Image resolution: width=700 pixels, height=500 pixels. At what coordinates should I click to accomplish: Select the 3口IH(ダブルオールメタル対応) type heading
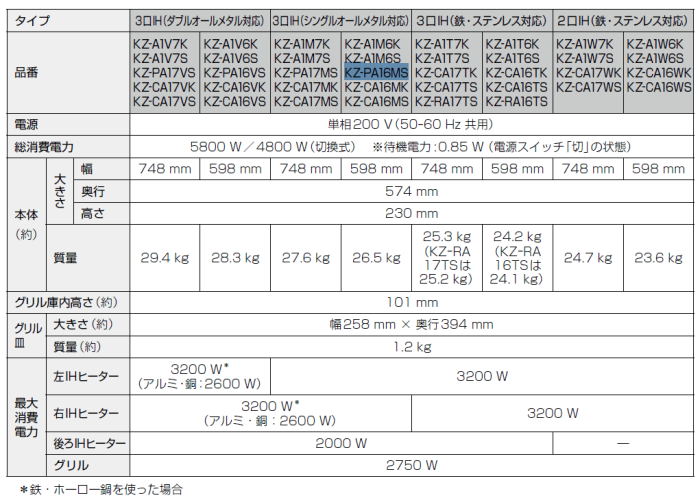pyautogui.click(x=200, y=21)
